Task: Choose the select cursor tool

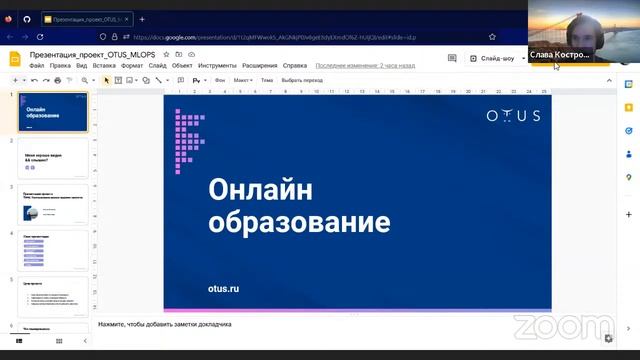Action: click(x=107, y=80)
